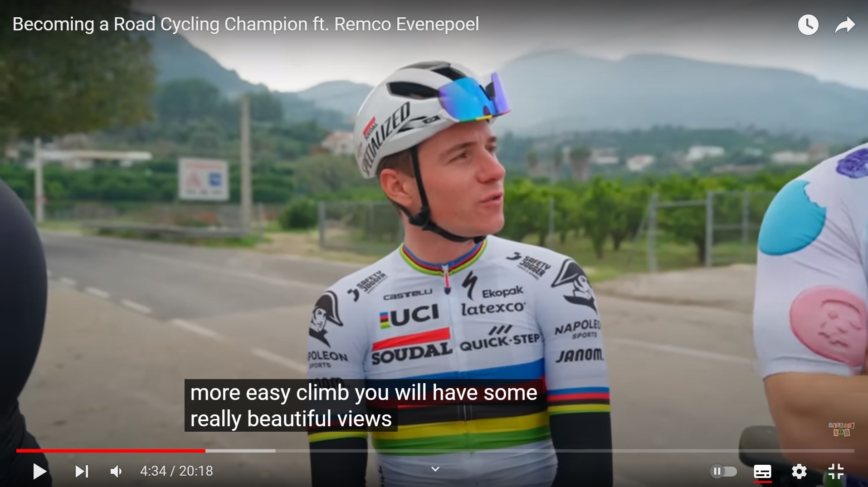Click the Average Rob channel watermark

(x=841, y=429)
